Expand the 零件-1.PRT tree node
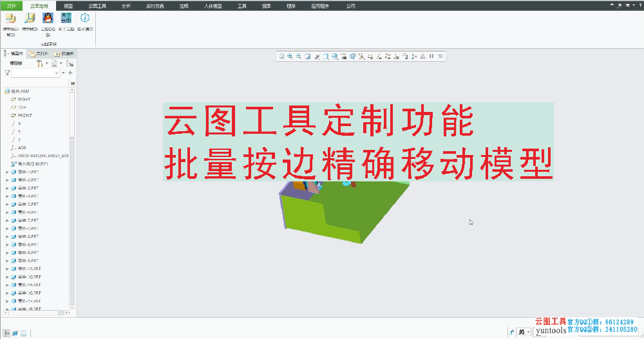 [7, 172]
